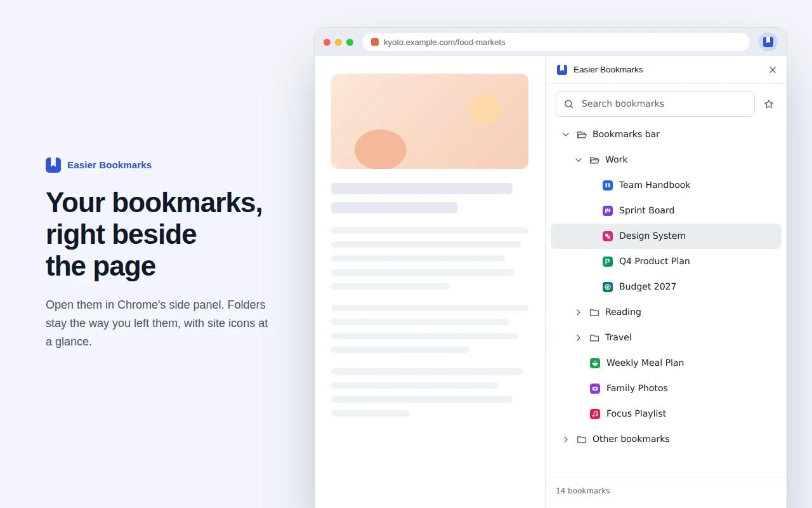The image size is (812, 508).
Task: Click the Budget 2027 teal favicon
Action: (608, 287)
